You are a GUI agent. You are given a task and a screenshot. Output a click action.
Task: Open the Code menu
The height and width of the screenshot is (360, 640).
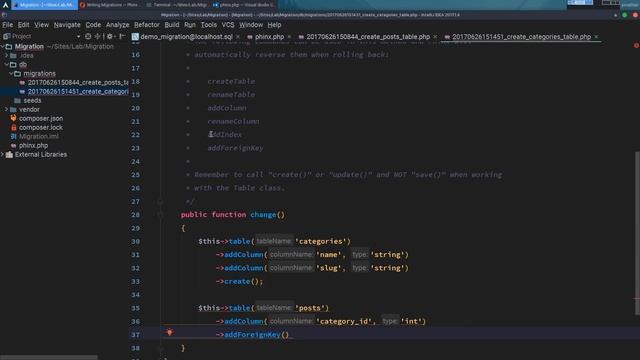(x=93, y=25)
